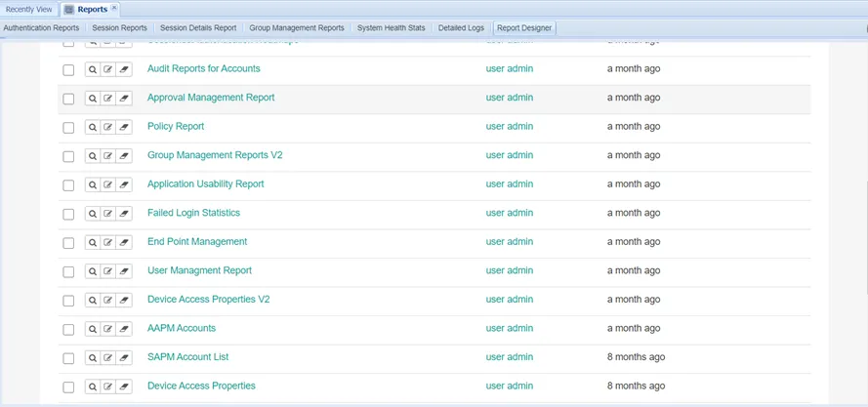
Task: Click user admin on User Managment Report row
Action: pyautogui.click(x=510, y=270)
